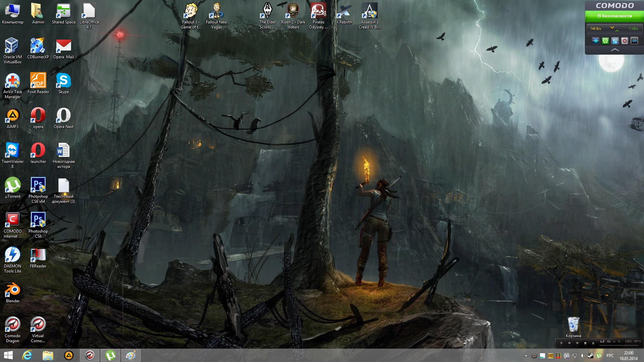Screen dimensions: 644x362
Task: Show hidden tray icons arrow
Action: (526, 356)
